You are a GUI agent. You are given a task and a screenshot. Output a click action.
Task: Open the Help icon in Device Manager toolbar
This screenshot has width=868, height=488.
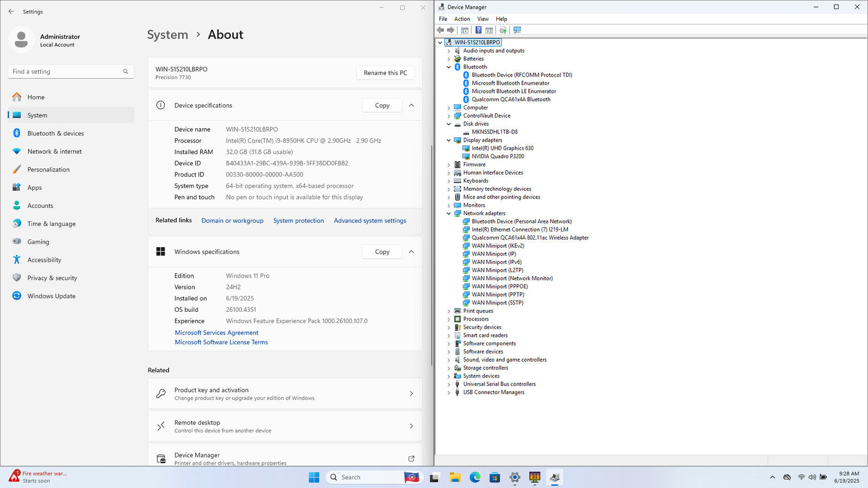pos(478,30)
